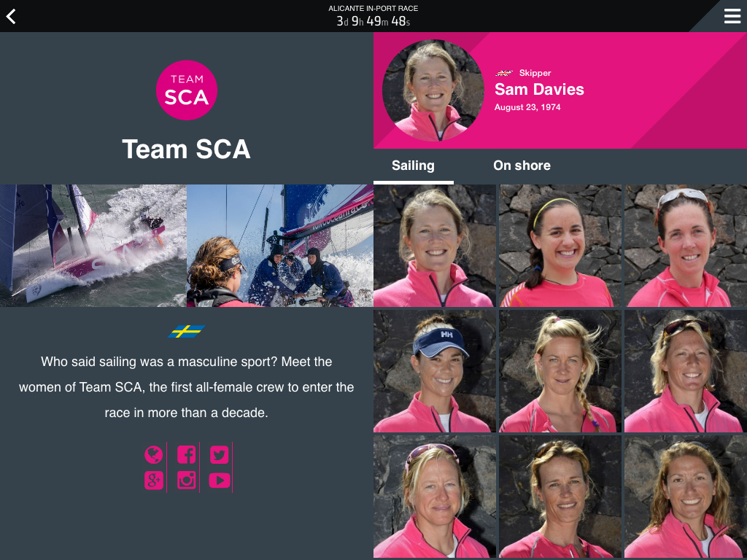747x560 pixels.
Task: Tap the Alicante In-Port Race countdown
Action: coord(373,16)
